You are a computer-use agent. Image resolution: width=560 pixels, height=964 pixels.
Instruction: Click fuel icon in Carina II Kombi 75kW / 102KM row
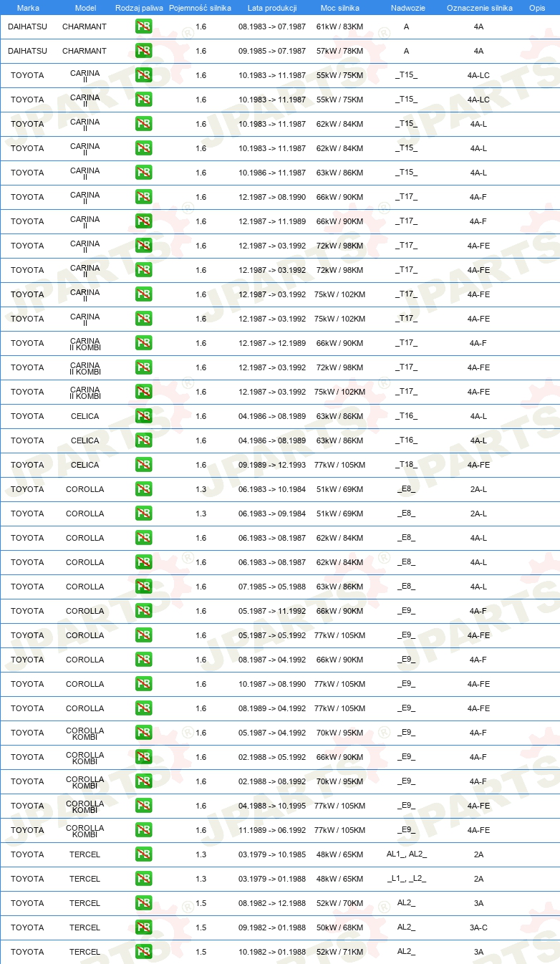click(x=143, y=392)
